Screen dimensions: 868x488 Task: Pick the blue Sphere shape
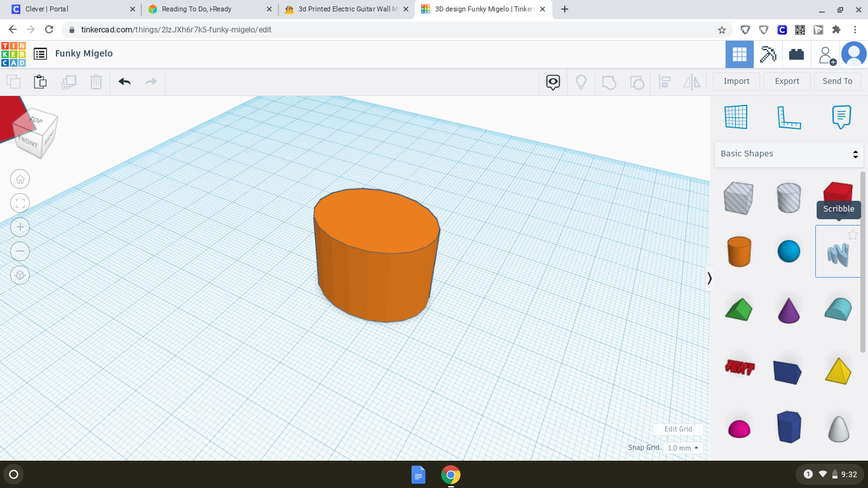(789, 251)
